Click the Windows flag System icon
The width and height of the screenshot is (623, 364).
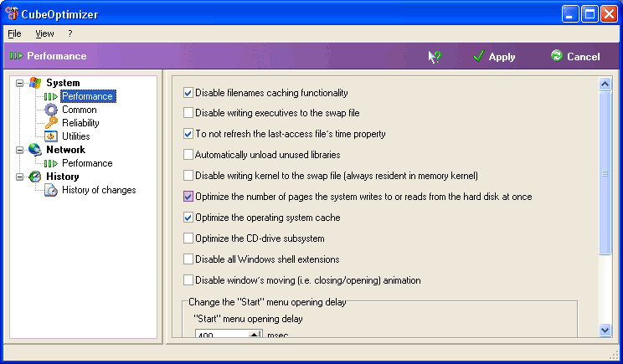(x=35, y=83)
